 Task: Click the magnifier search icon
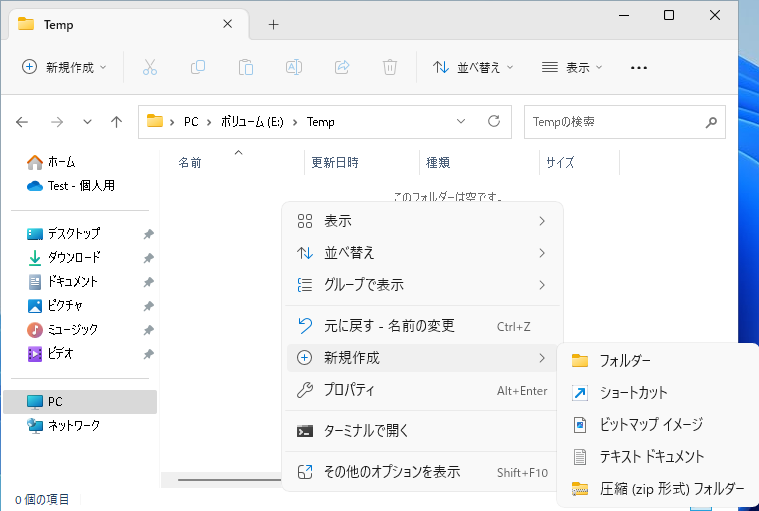click(x=711, y=122)
